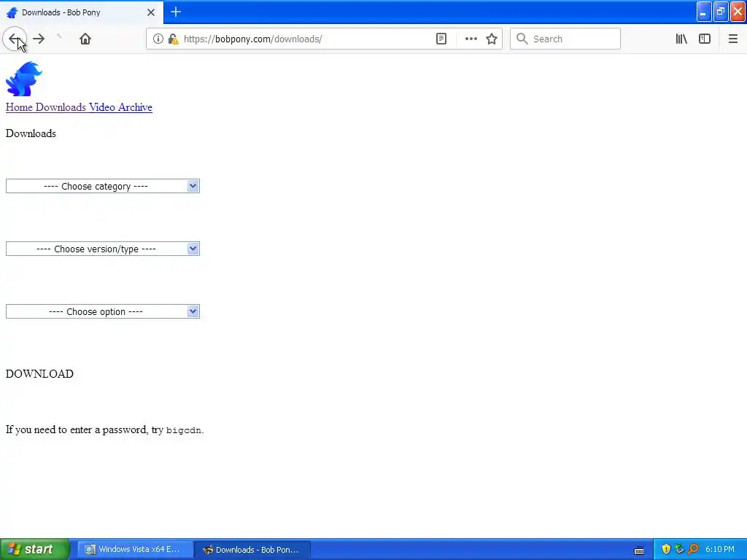Open the Video Archive link
Viewport: 747px width, 560px height.
pyautogui.click(x=120, y=107)
